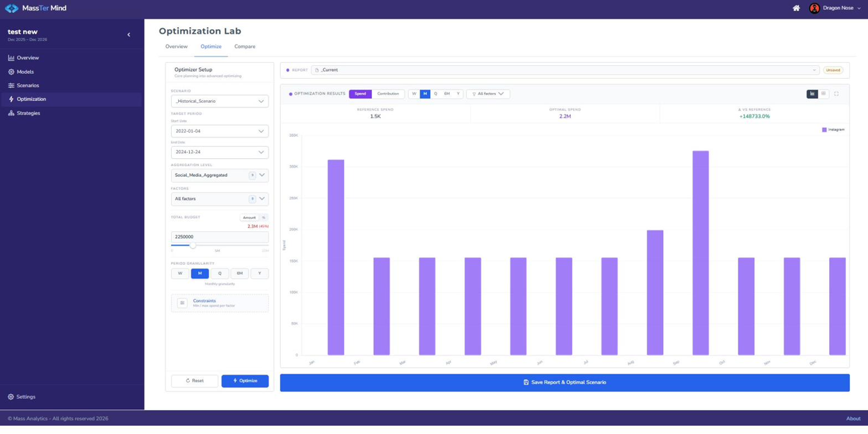The image size is (868, 434).
Task: Click the Reset button
Action: coord(194,381)
